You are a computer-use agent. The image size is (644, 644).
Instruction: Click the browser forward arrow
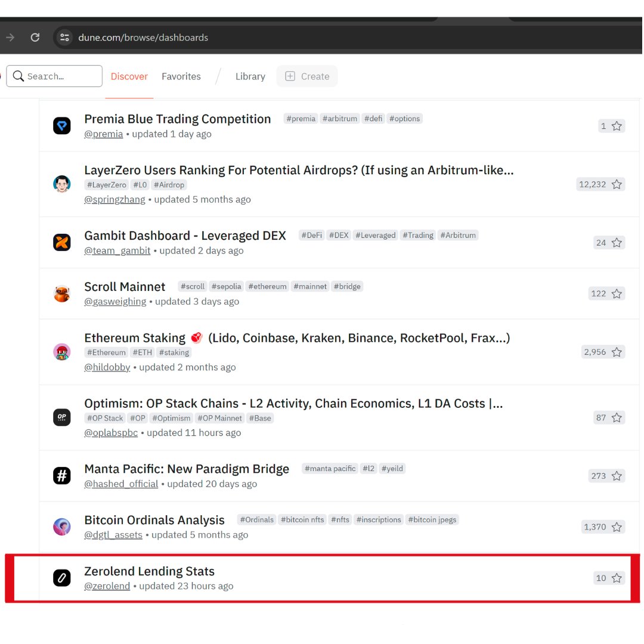click(x=10, y=38)
